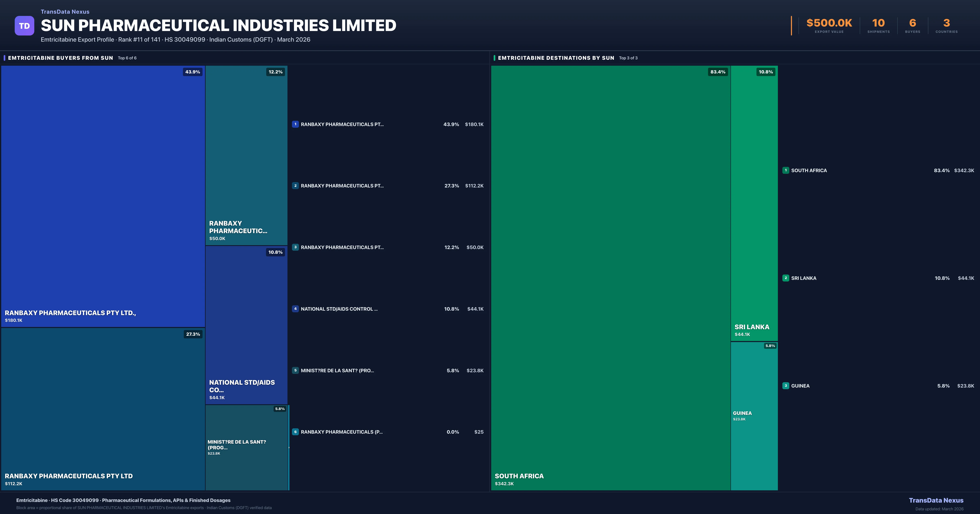Screen dimensions: 980x514
Task: Click rank badge 4 next to National STD/AIDS
Action: 295,309
